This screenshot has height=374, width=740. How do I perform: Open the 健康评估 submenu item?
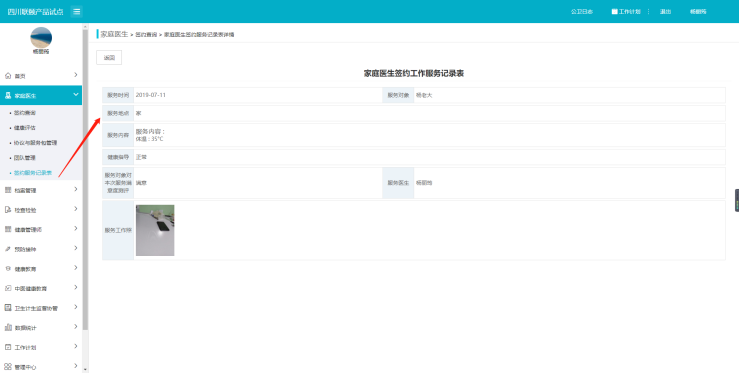[25, 128]
